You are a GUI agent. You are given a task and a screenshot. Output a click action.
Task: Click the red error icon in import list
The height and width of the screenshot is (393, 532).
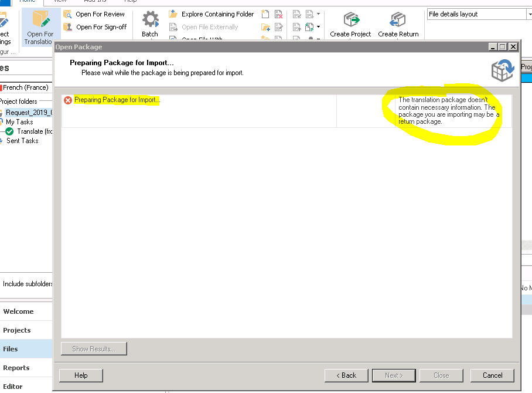tap(68, 100)
